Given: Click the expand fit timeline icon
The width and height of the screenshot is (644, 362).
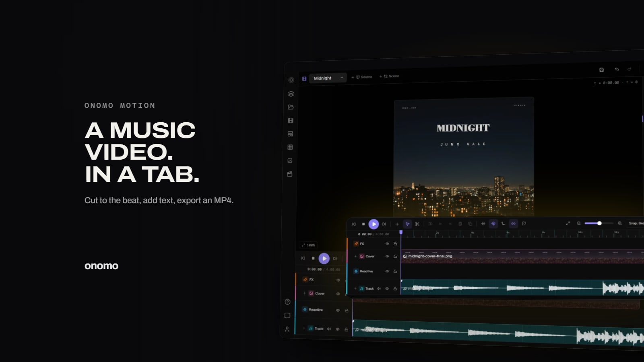Looking at the screenshot, I should [568, 223].
